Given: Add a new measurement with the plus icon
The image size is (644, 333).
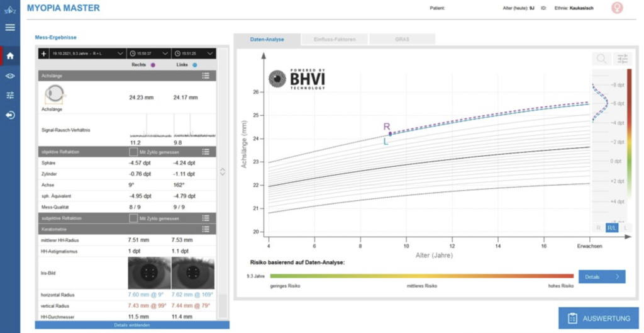Looking at the screenshot, I should point(44,54).
